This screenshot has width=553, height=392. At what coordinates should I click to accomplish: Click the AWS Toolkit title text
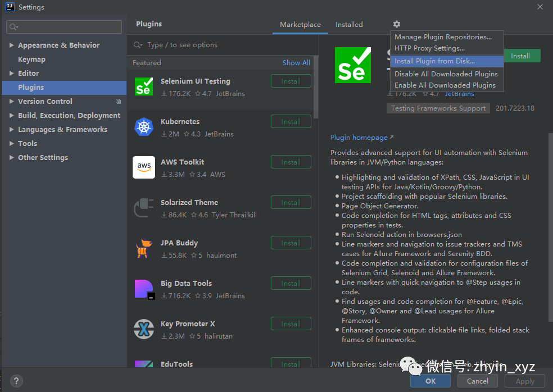tap(182, 162)
